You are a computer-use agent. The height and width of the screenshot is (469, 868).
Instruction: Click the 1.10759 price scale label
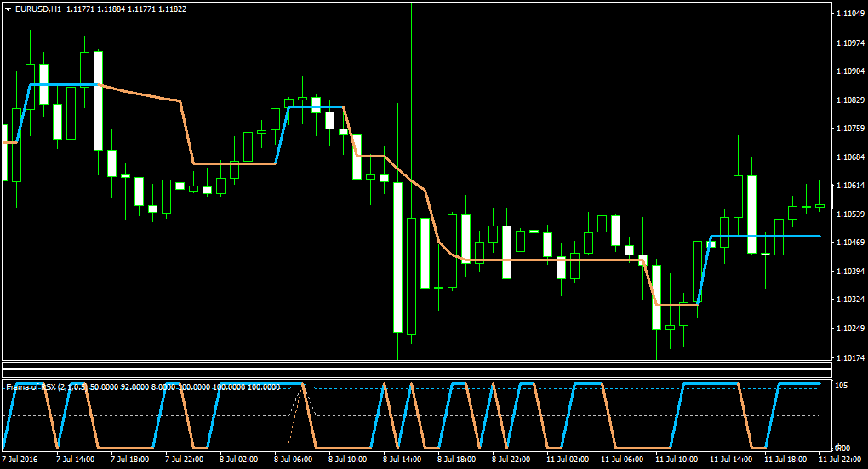[851, 129]
